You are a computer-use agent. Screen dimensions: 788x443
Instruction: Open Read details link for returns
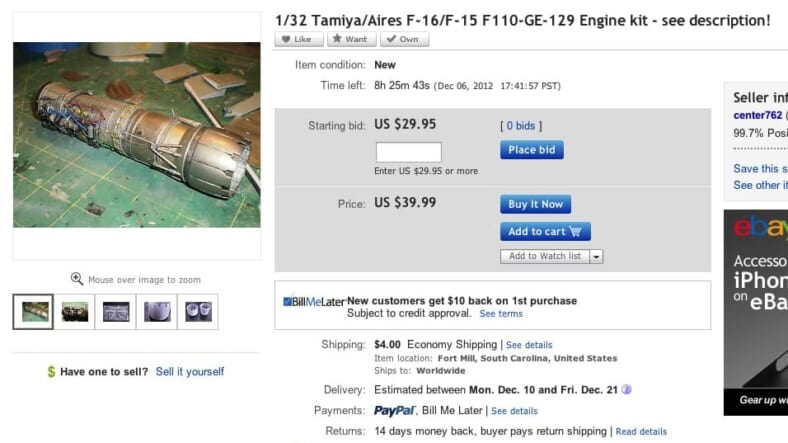click(641, 432)
